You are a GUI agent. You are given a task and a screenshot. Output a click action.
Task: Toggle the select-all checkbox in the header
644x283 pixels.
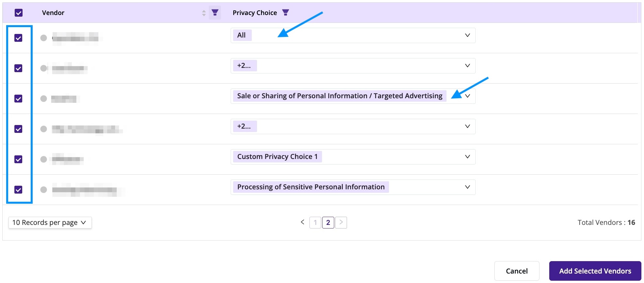pos(19,13)
